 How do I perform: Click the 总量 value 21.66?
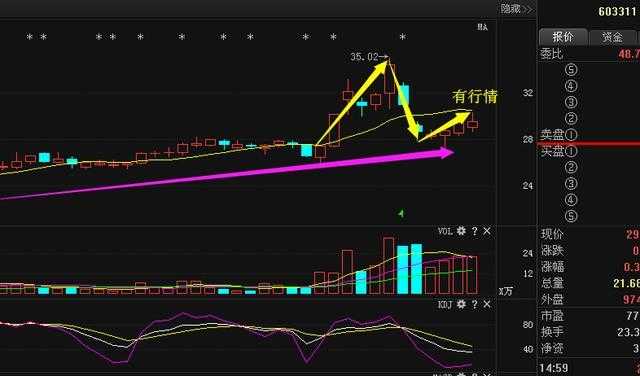pyautogui.click(x=626, y=283)
